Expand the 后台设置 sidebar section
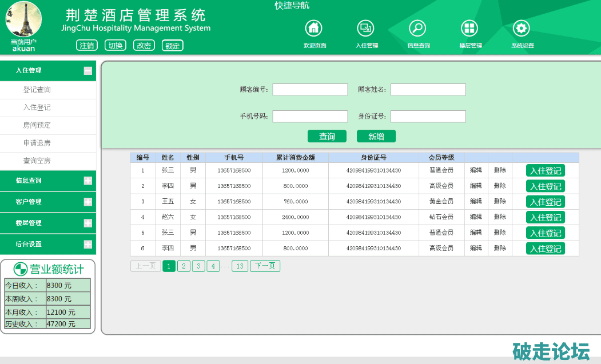The image size is (601, 364). click(87, 244)
